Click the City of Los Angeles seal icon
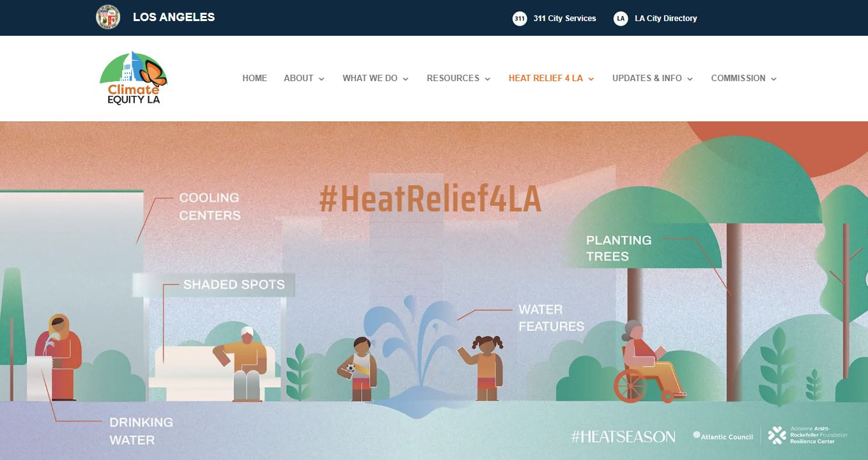Image resolution: width=868 pixels, height=460 pixels. [x=108, y=17]
